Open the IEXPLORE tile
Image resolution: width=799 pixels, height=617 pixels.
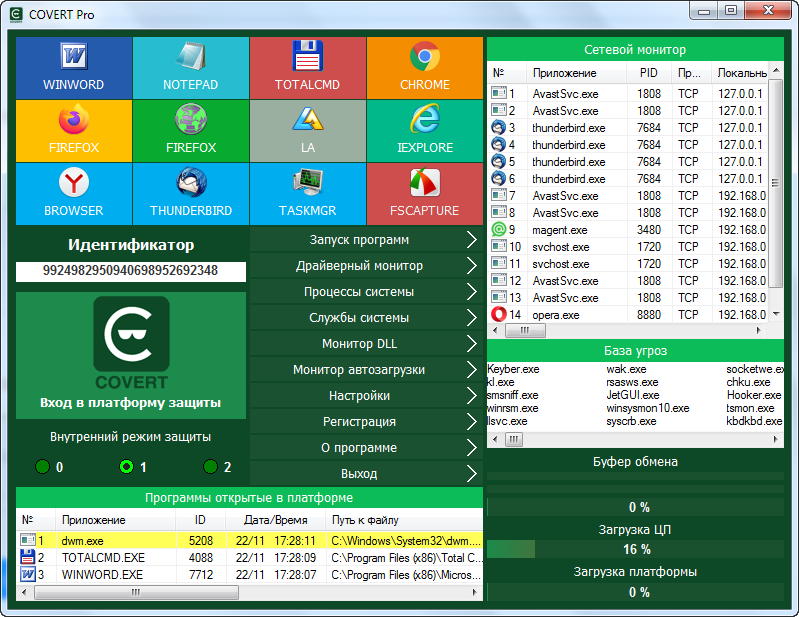(425, 130)
